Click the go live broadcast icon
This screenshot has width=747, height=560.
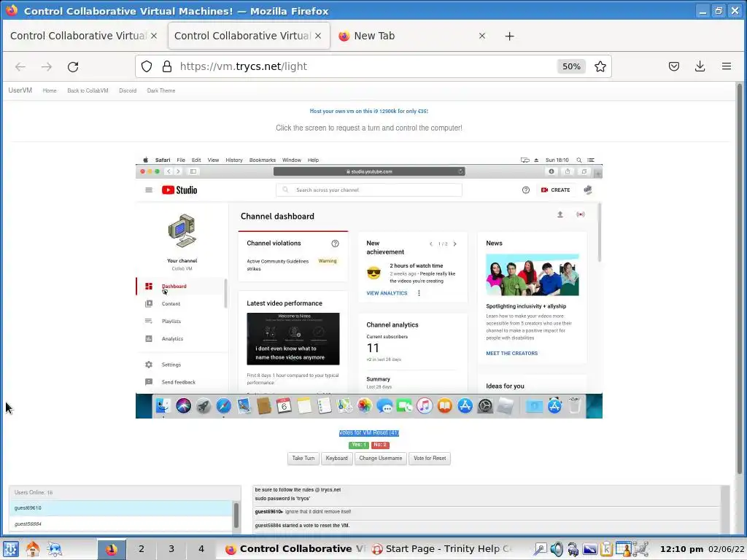(x=580, y=215)
